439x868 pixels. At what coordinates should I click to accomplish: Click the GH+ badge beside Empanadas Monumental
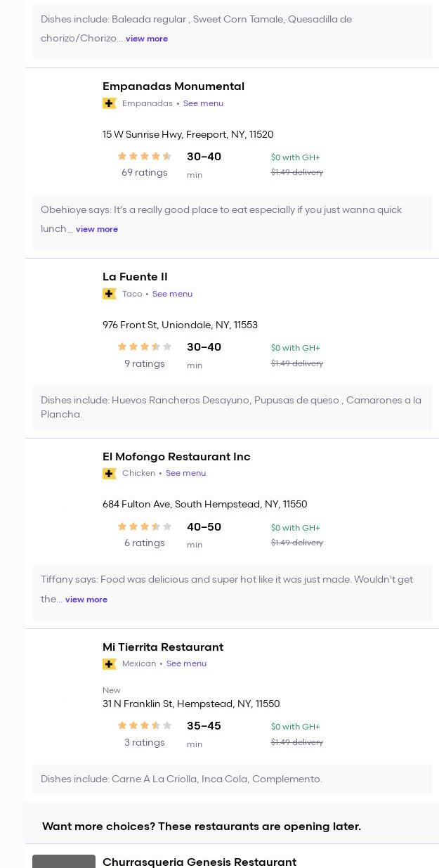pyautogui.click(x=109, y=103)
